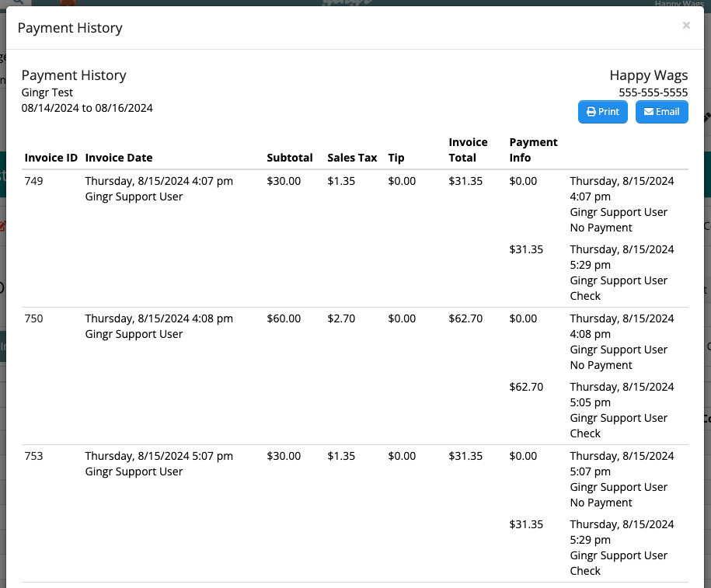Email the payment history report

661,112
